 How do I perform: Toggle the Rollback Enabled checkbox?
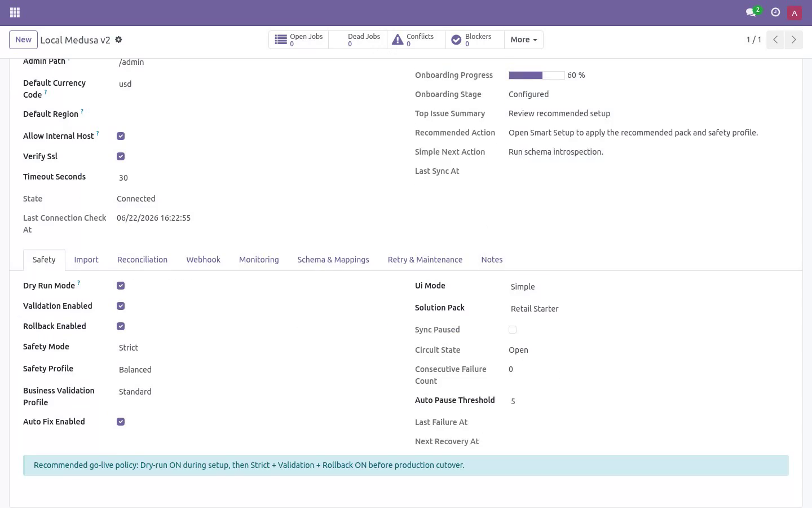(x=121, y=326)
